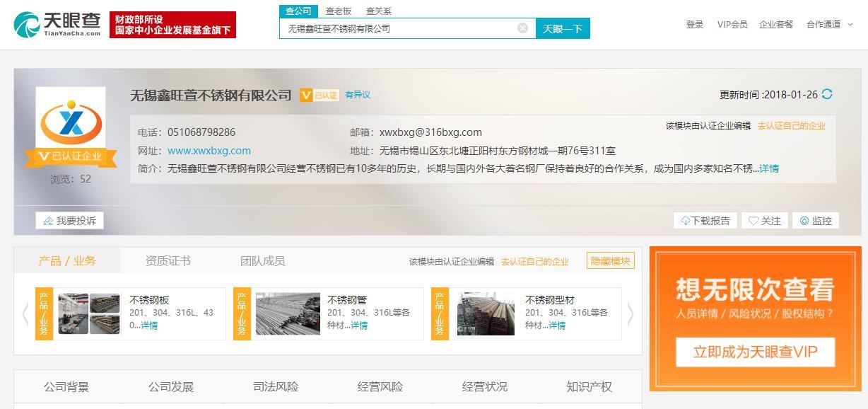
Task: Switch to the 资质证书 tab
Action: pyautogui.click(x=168, y=260)
